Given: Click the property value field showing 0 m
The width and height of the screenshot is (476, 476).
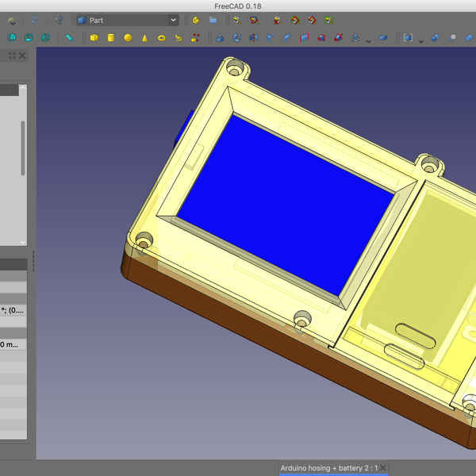Looking at the screenshot, I should tap(13, 345).
